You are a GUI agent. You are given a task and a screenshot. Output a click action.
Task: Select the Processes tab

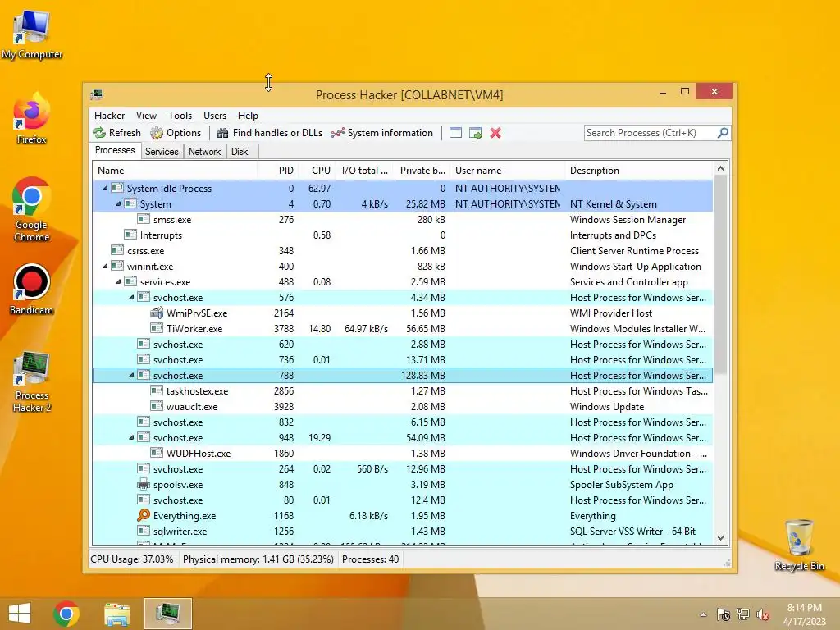click(115, 151)
